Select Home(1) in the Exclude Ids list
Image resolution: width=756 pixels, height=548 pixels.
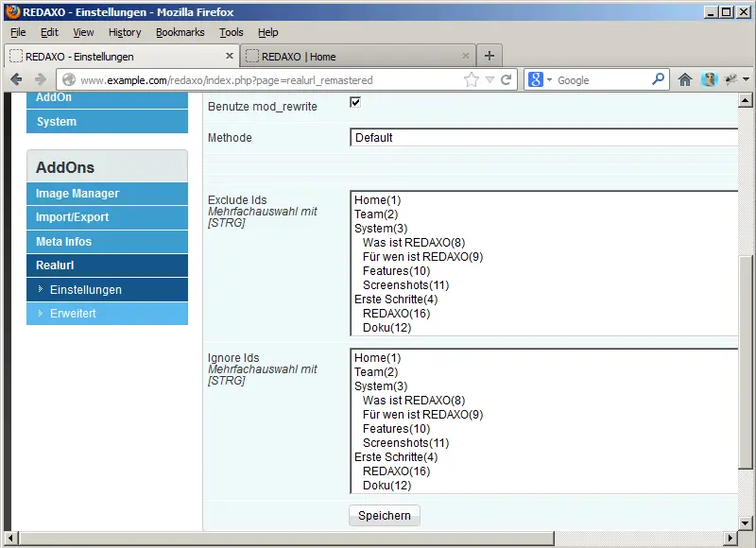tap(544, 200)
